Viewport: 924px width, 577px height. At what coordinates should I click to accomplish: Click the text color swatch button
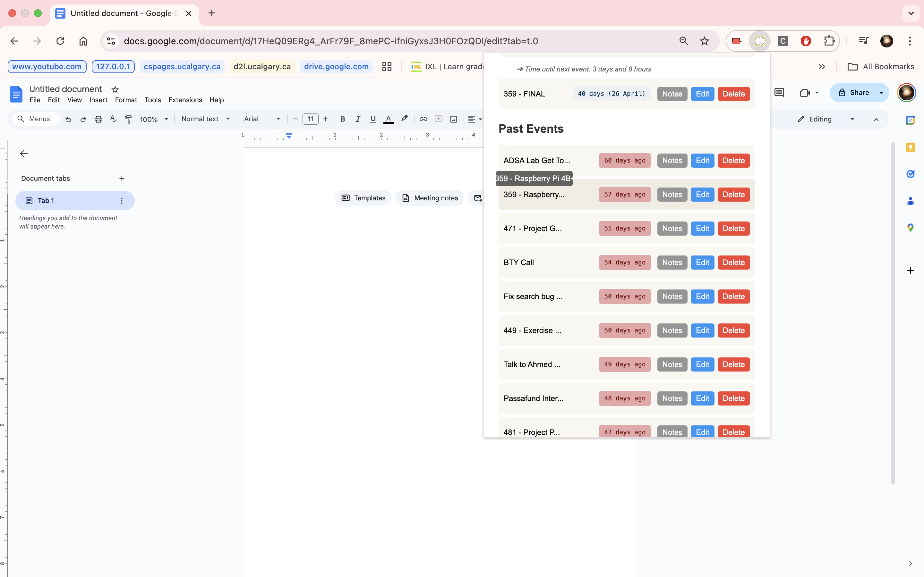tap(388, 119)
